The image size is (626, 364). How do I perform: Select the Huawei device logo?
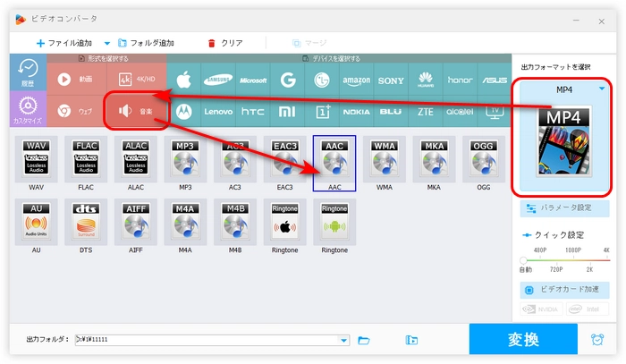pyautogui.click(x=425, y=79)
